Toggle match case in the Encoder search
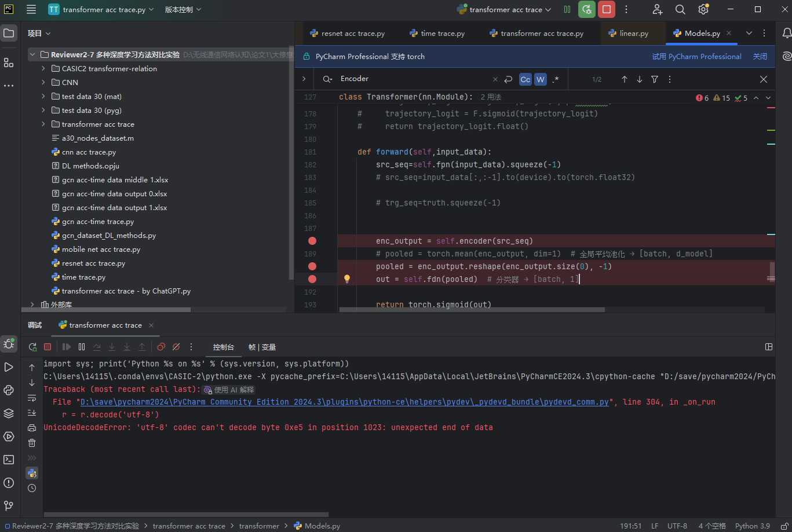 click(x=525, y=79)
